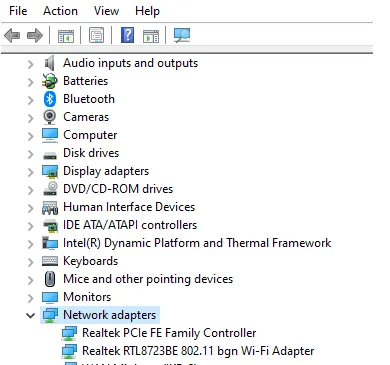Screen dimensions: 390x365
Task: Select the Computer label
Action: pos(90,135)
